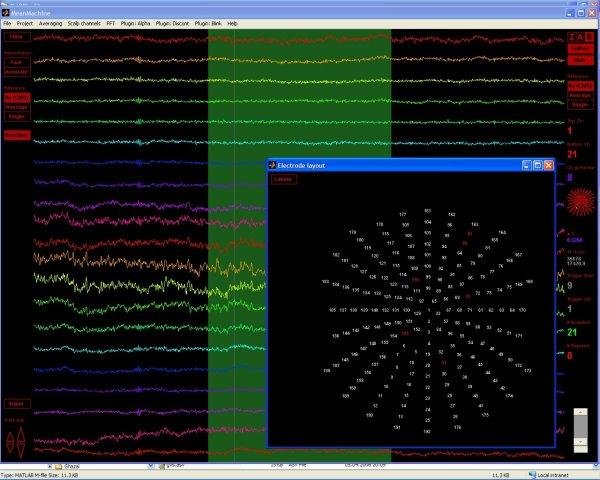Screen dimensions: 600x480
Task: Toggle the Filter button at top left
Action: [17, 36]
